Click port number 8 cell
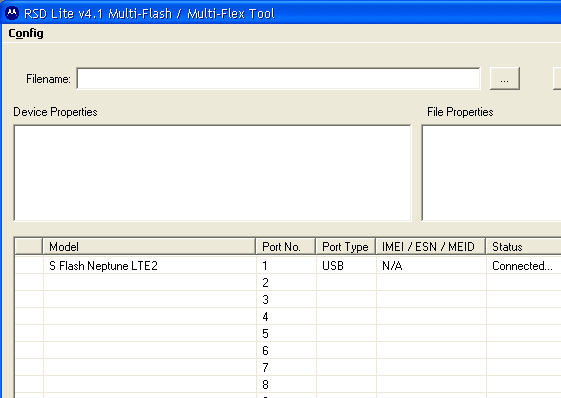This screenshot has width=561, height=398. 286,384
